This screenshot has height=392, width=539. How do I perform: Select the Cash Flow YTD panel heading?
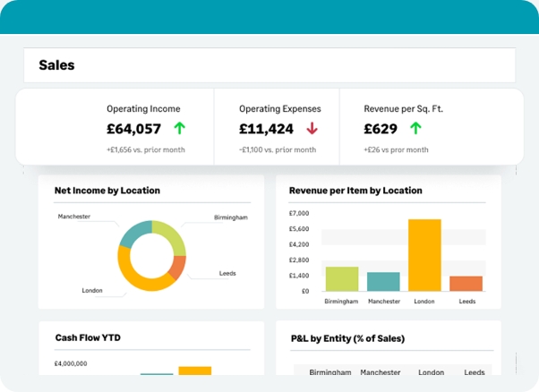click(x=88, y=337)
